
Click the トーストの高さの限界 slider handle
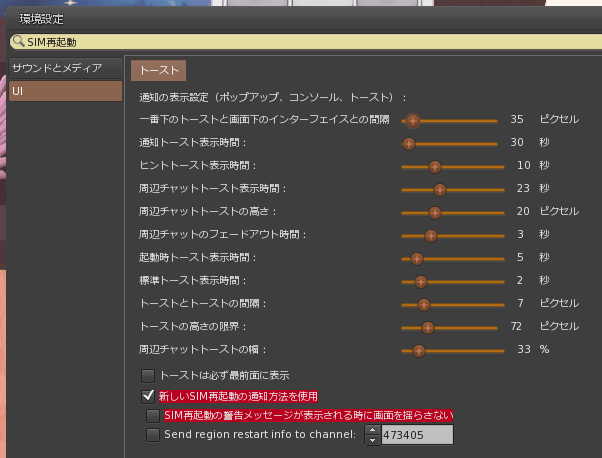pos(427,327)
